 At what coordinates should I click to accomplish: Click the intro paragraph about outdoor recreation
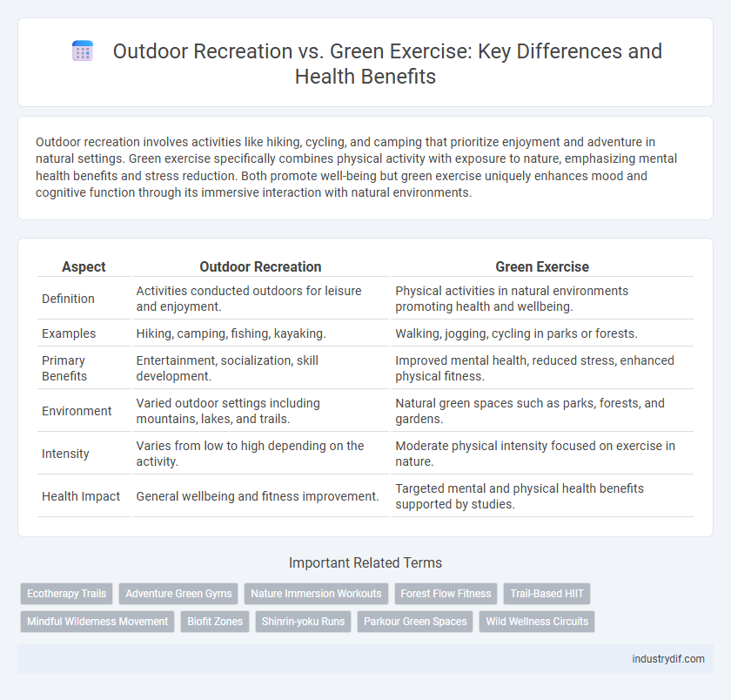[x=356, y=167]
